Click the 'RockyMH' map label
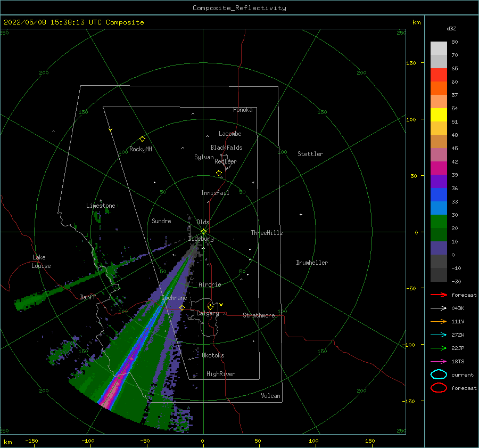This screenshot has height=448, width=479. point(141,149)
